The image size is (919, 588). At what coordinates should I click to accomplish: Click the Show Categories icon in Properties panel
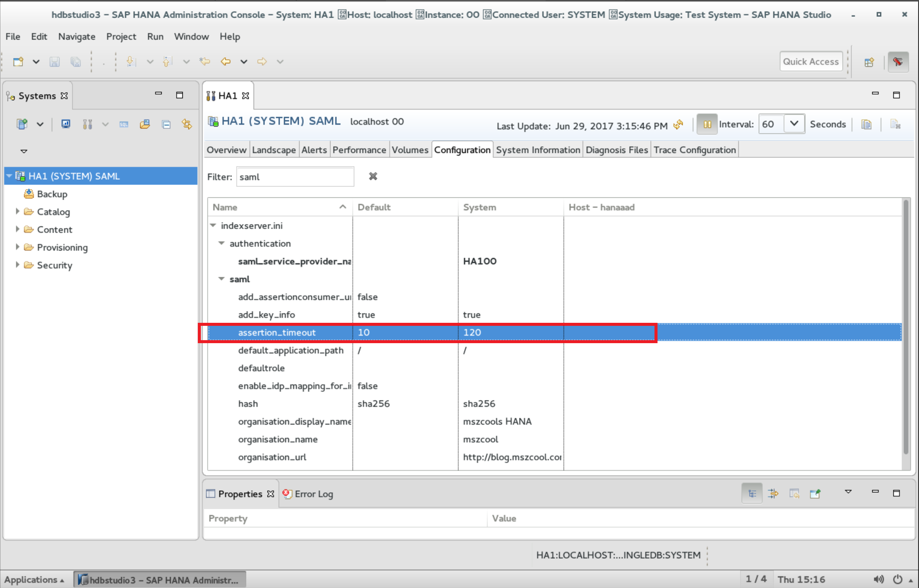(x=752, y=493)
